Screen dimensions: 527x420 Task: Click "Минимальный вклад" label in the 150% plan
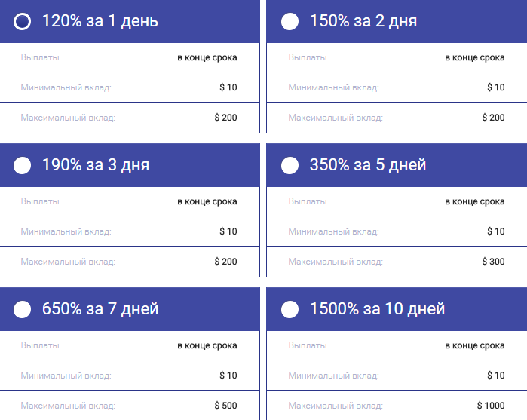(x=333, y=87)
